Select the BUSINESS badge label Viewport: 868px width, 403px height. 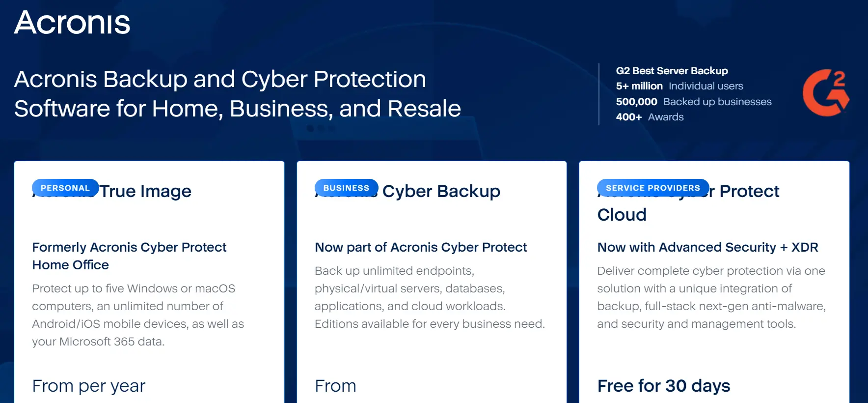(346, 188)
